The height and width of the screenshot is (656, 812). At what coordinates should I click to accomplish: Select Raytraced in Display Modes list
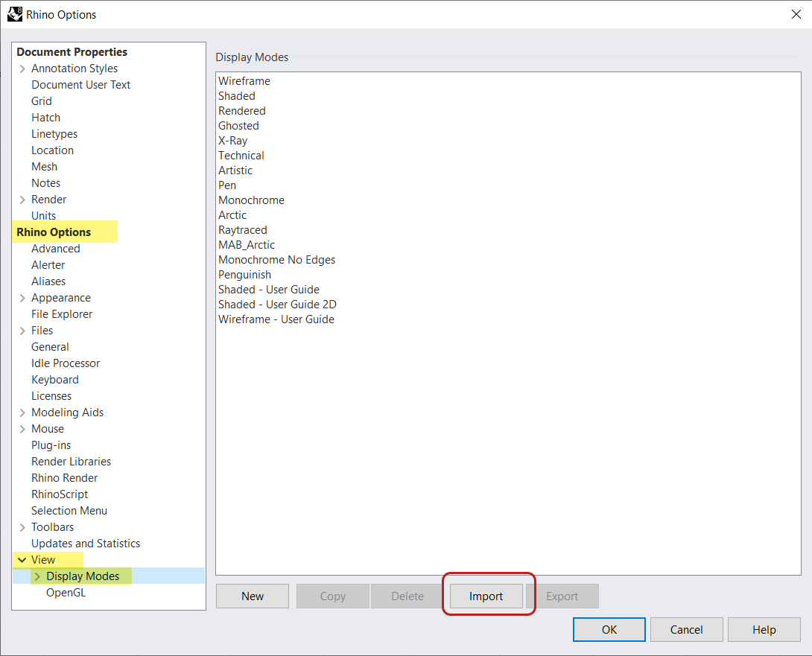click(x=242, y=230)
